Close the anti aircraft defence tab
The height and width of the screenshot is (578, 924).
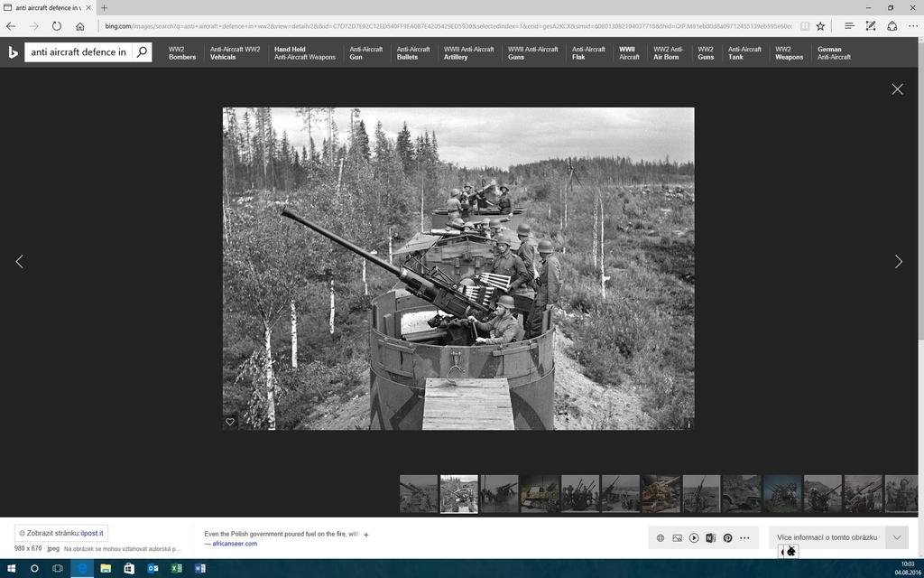[88, 7]
